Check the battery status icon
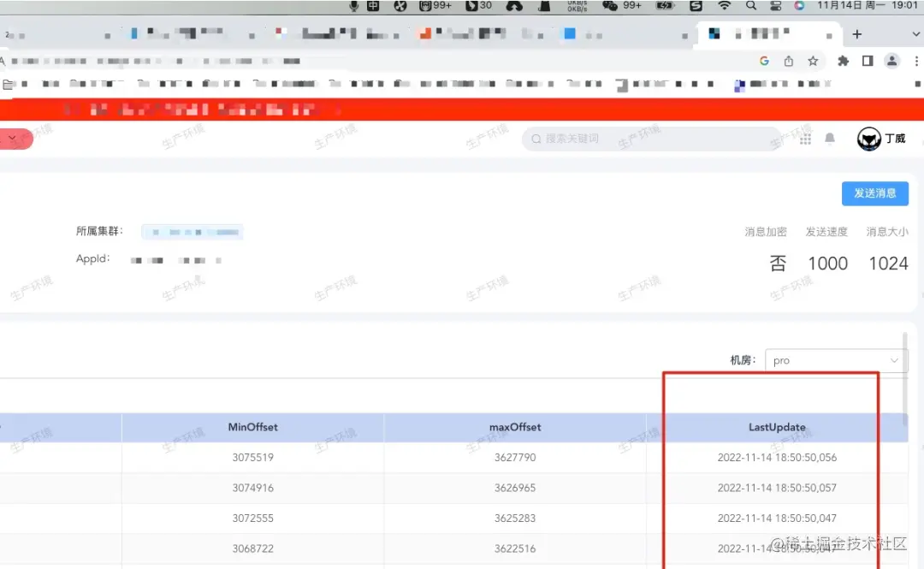 665,6
